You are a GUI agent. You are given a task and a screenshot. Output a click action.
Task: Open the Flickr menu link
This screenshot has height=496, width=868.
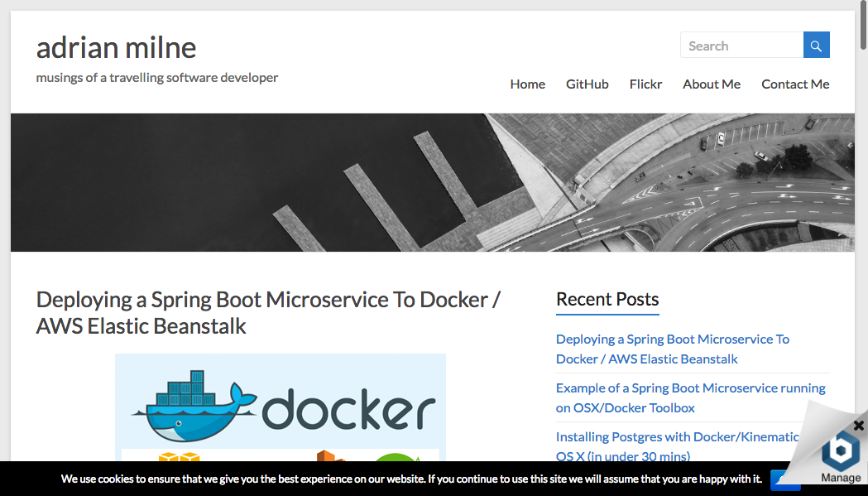pos(645,84)
